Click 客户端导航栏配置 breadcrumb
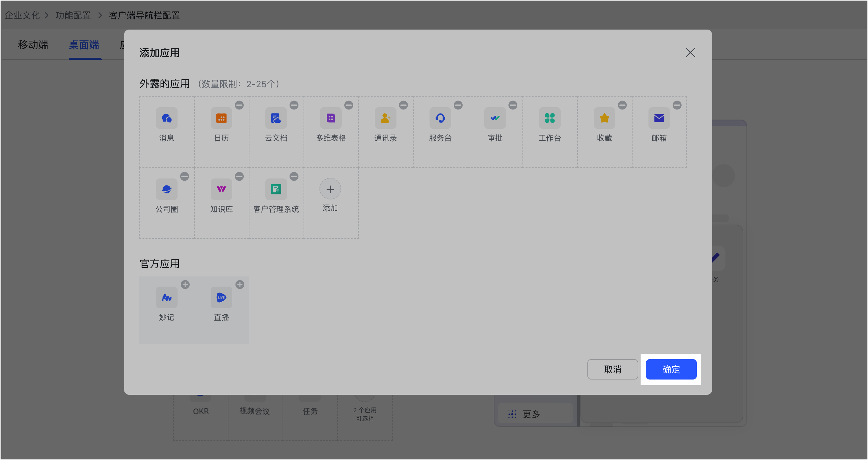 tap(144, 16)
